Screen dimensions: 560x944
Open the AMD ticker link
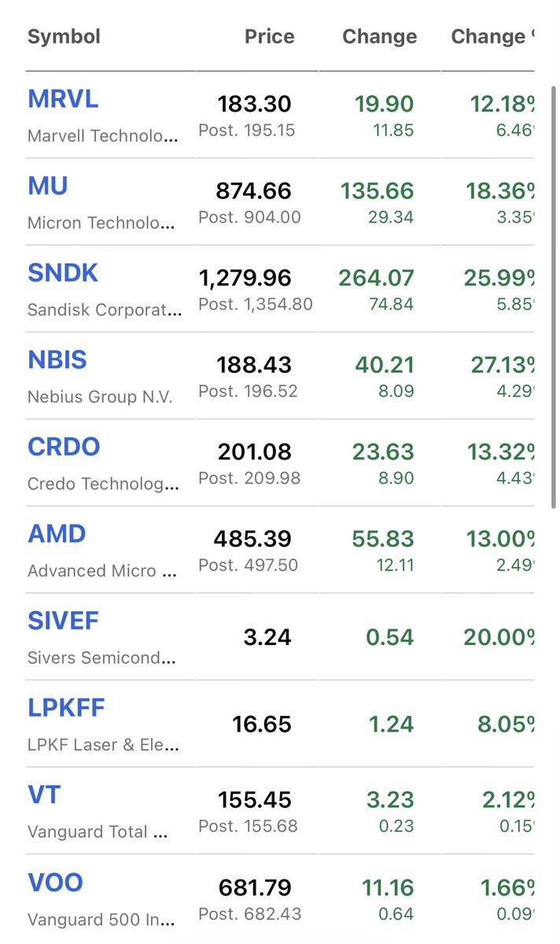coord(57,534)
